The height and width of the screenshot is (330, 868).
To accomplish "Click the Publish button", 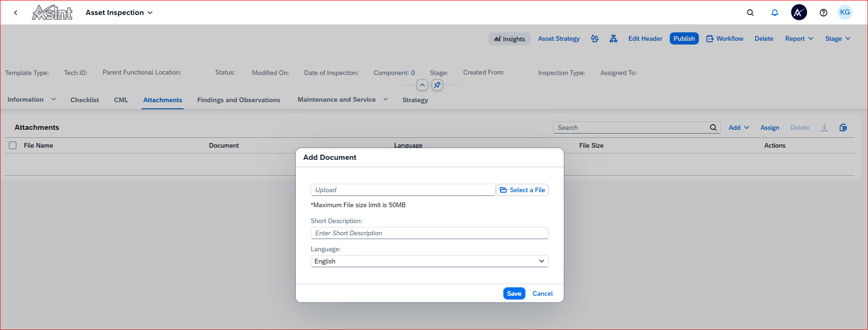I will [684, 38].
